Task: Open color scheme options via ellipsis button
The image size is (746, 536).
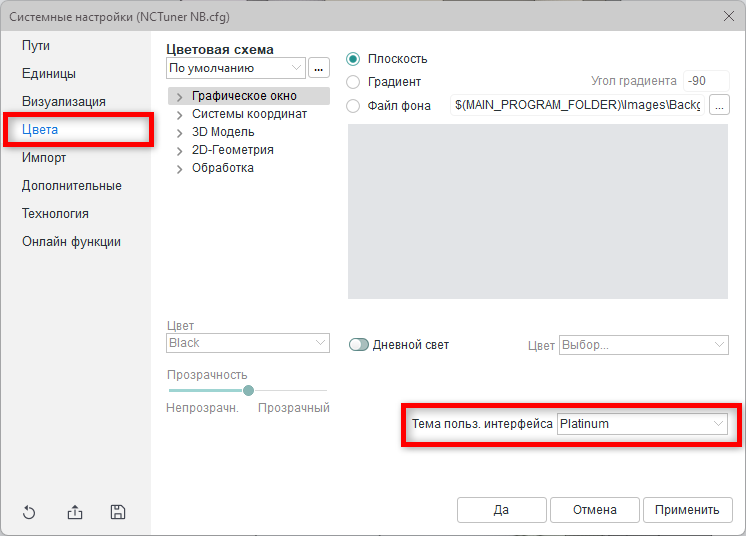Action: pyautogui.click(x=319, y=68)
